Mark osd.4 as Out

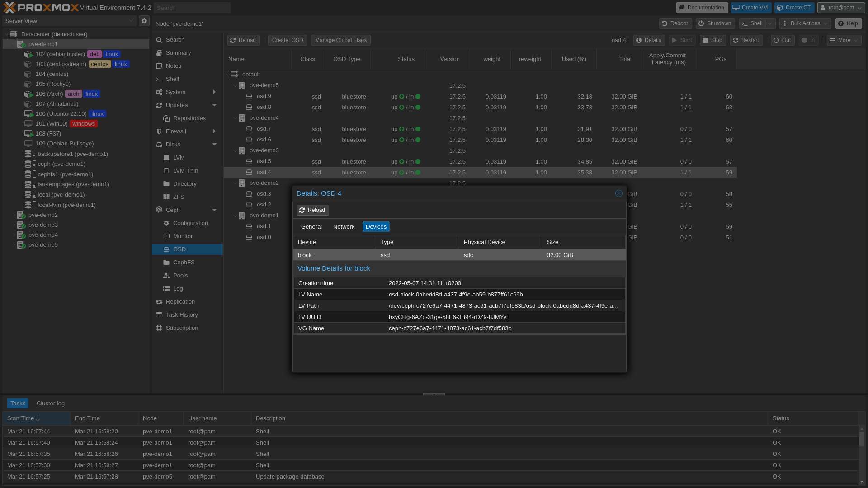coord(782,40)
